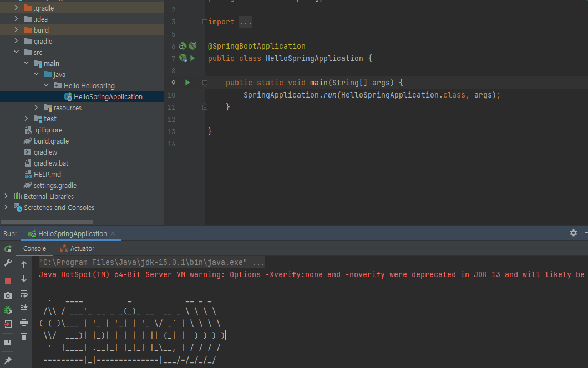Click the second Spring gutter icon on line 6
Viewport: 588px width, 368px height.
click(x=192, y=45)
